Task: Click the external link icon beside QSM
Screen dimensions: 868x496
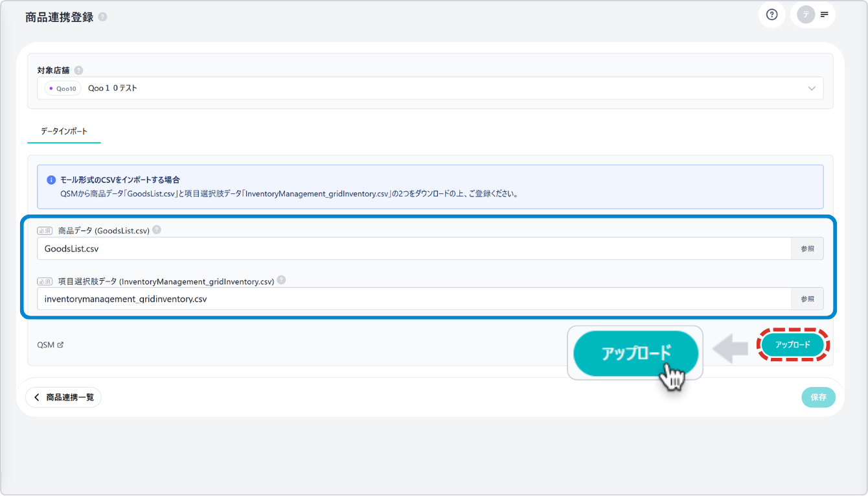Action: (60, 345)
